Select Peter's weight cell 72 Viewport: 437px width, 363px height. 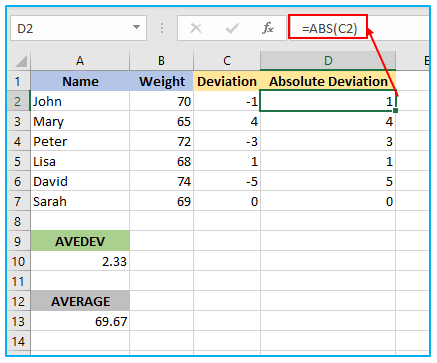161,141
